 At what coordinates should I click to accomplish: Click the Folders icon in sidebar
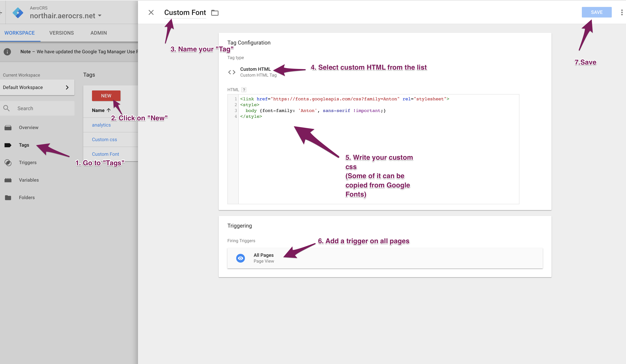[8, 197]
